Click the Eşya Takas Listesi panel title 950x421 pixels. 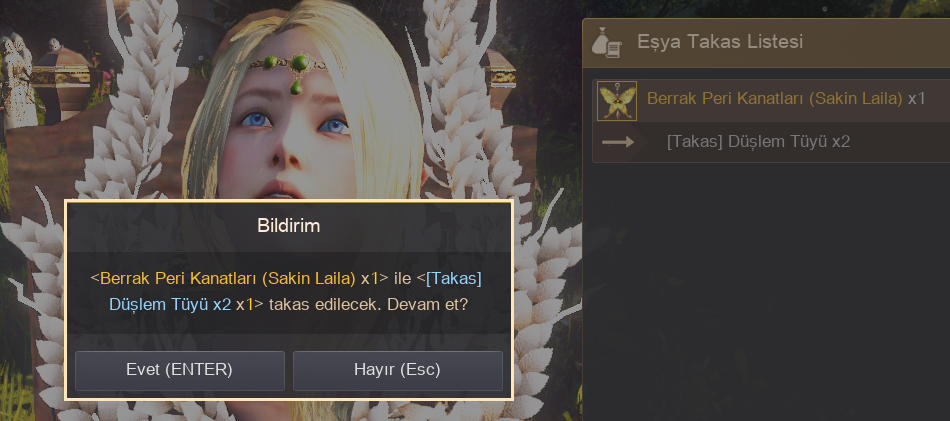pos(720,42)
